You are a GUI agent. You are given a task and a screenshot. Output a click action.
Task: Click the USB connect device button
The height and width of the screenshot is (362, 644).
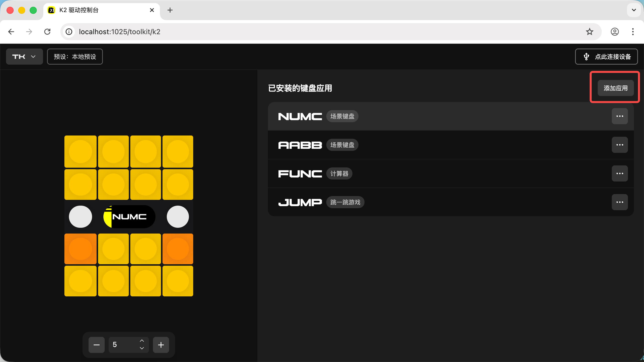[x=606, y=57]
